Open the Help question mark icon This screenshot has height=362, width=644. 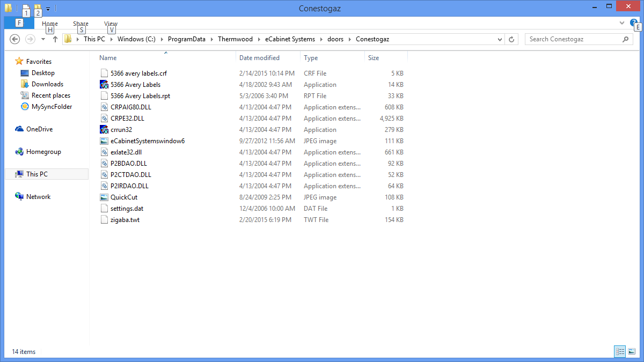coord(633,23)
